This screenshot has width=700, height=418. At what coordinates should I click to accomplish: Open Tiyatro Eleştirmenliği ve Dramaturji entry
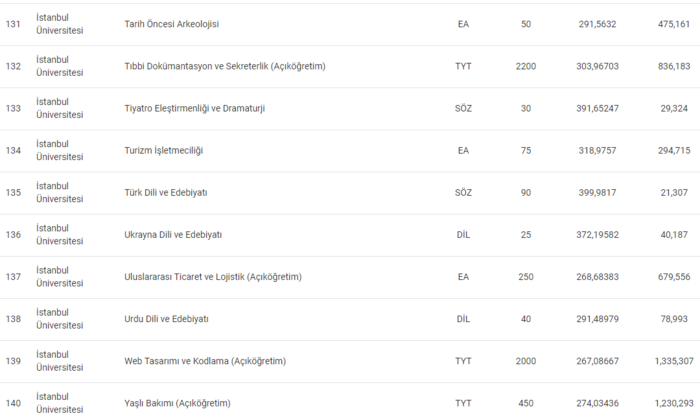point(201,108)
